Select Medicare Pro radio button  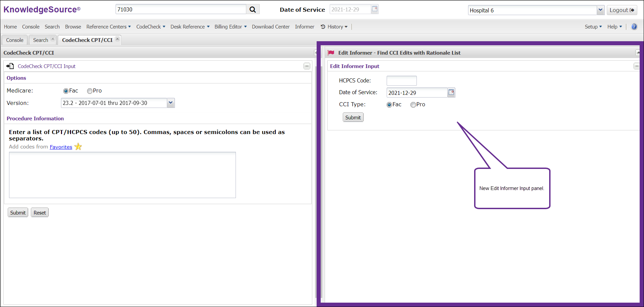pos(89,91)
